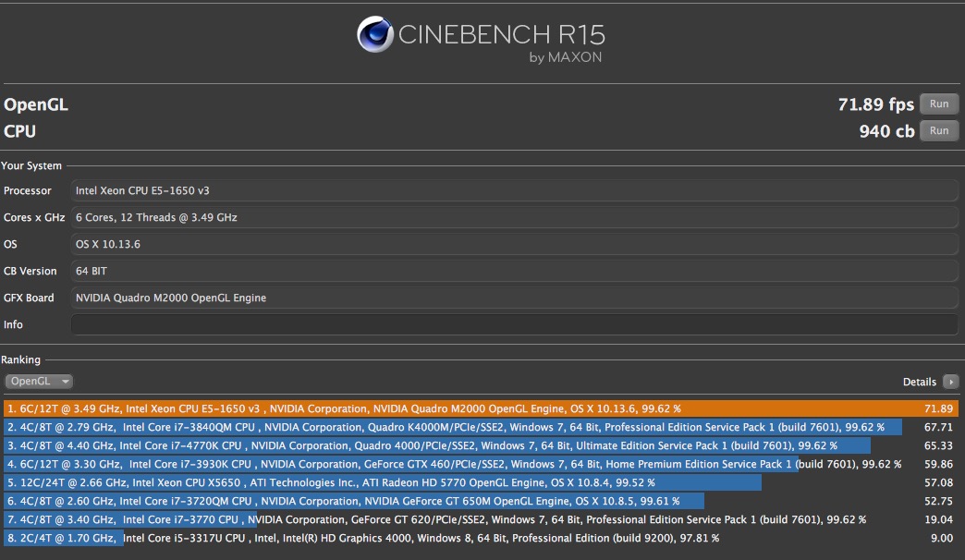Click the CINEBENCH R15 title text
Viewport: 965px width, 560px height.
coord(502,34)
